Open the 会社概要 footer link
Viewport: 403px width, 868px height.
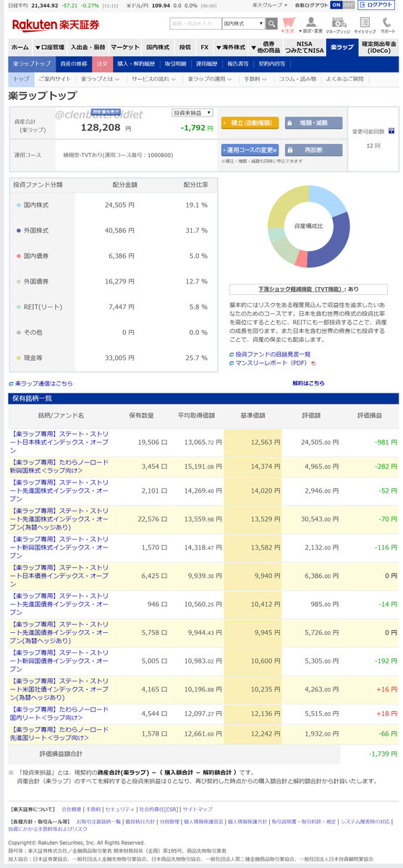click(71, 809)
